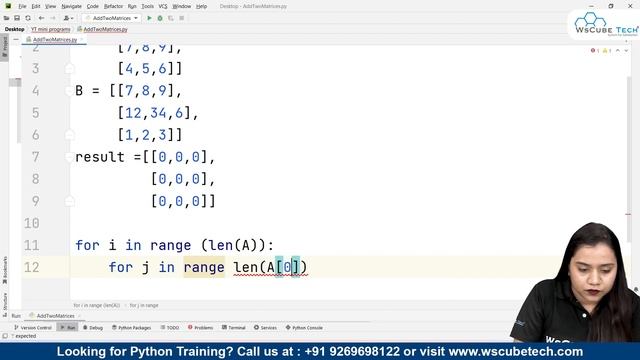Start debugging with the green bug icon
This screenshot has height=360, width=640.
click(x=160, y=18)
